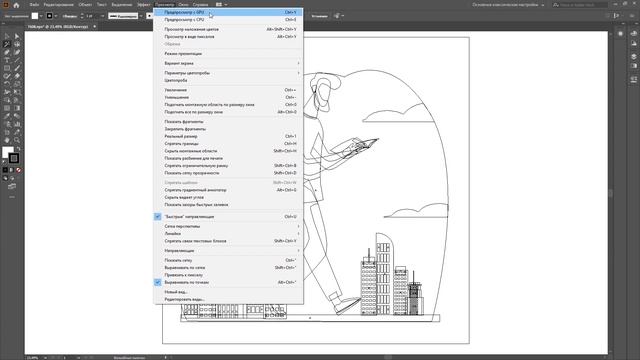This screenshot has width=640, height=360.
Task: Select the Type tool
Action: coord(7,60)
